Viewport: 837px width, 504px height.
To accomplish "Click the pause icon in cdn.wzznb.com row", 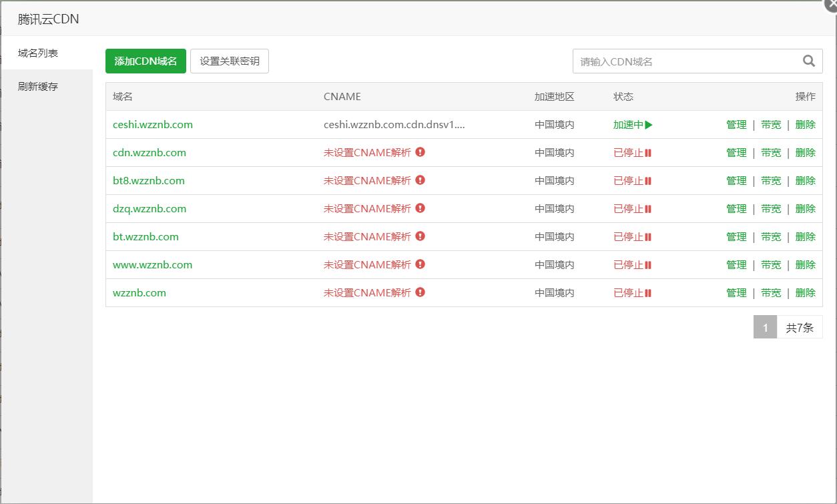I will 648,153.
